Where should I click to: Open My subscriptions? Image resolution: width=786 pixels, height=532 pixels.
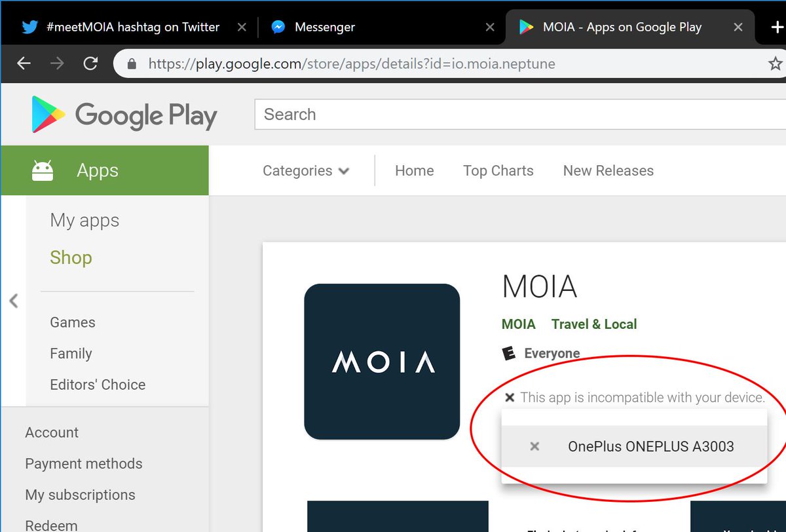click(x=80, y=495)
